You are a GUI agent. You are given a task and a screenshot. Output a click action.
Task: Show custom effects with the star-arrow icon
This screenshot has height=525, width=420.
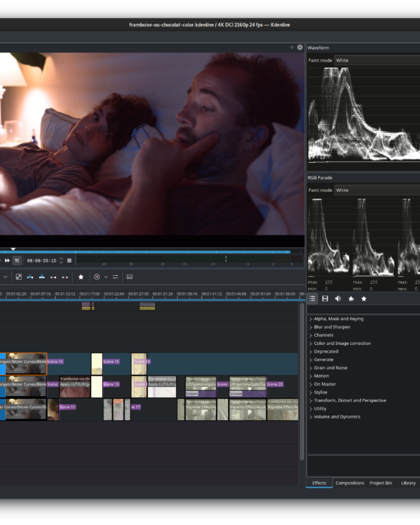(351, 298)
